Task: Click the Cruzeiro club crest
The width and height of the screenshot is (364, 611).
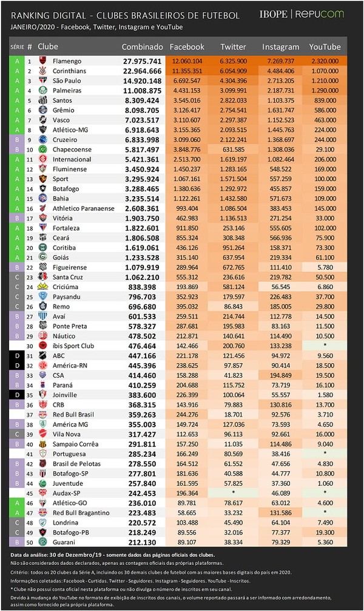Action: coord(43,140)
